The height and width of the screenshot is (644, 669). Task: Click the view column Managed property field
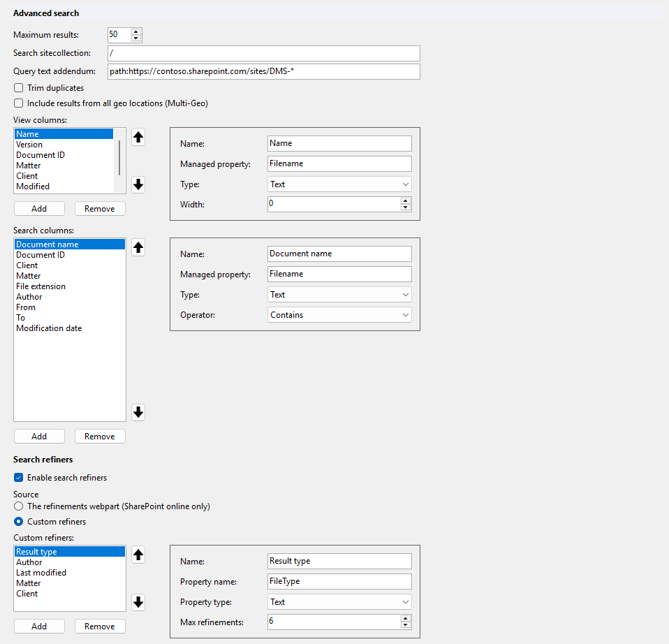coord(339,164)
